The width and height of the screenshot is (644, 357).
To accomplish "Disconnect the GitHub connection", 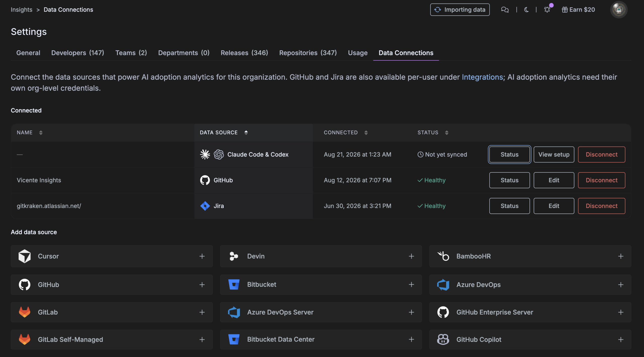I will 601,180.
